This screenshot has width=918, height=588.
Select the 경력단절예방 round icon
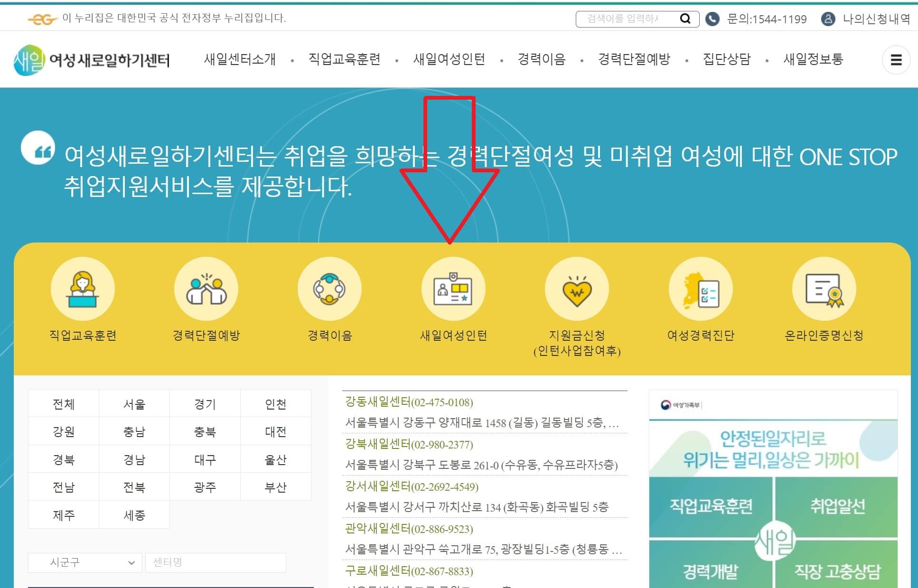point(206,288)
